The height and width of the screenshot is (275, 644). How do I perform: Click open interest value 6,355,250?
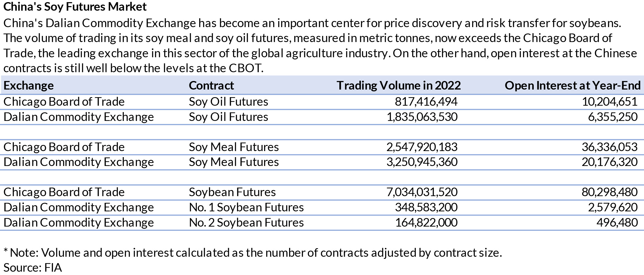click(x=613, y=117)
